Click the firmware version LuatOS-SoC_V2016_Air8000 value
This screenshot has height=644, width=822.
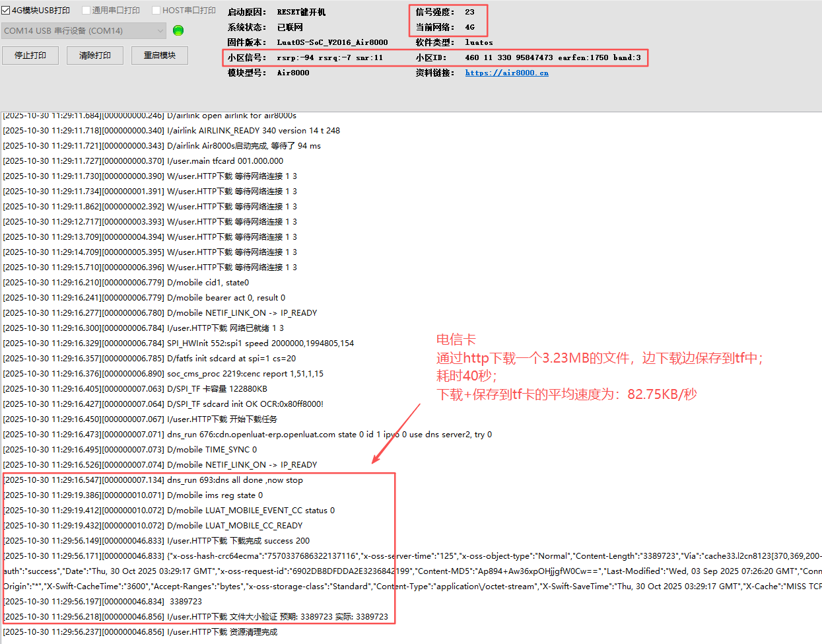(332, 42)
